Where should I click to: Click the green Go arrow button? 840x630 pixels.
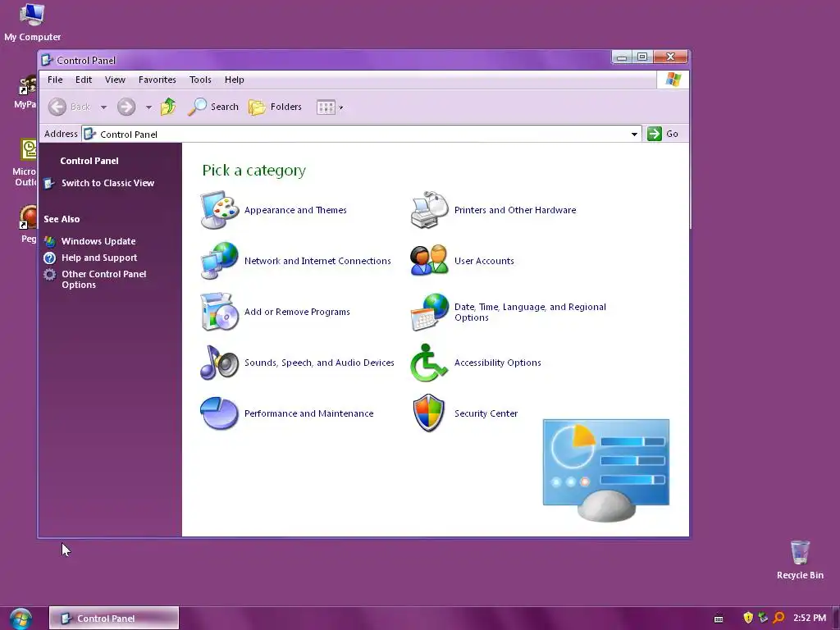point(655,134)
